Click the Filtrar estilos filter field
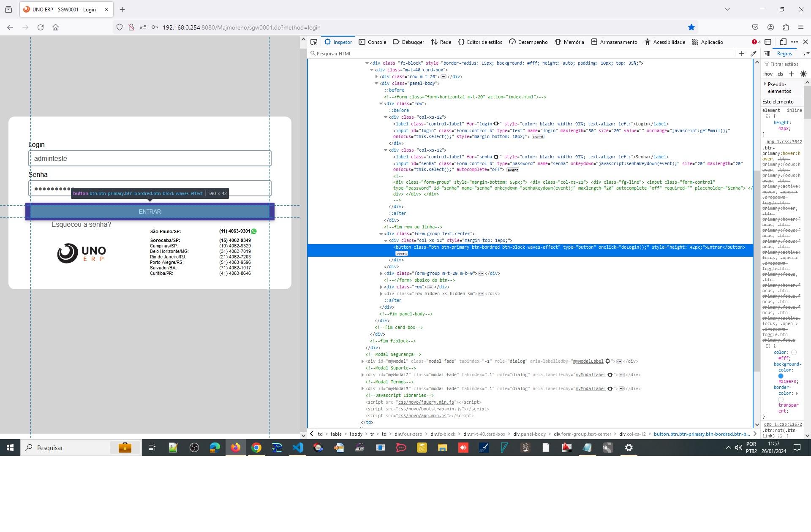Screen dimensions: 811x532 [x=784, y=64]
